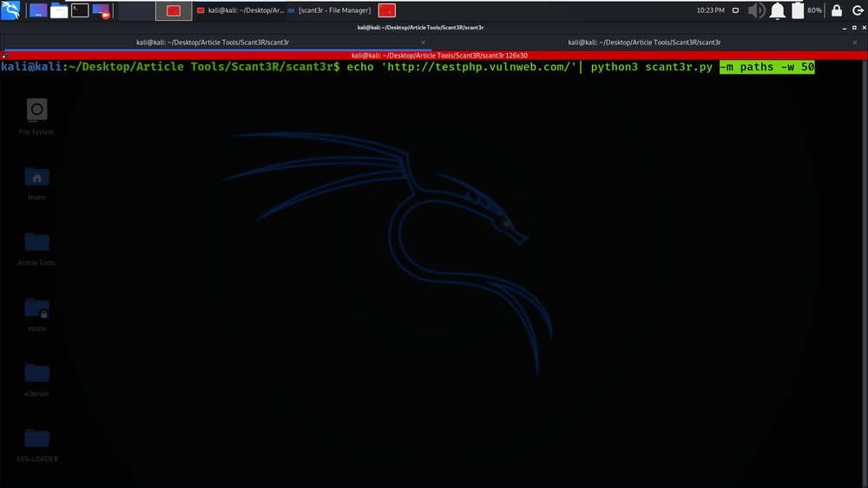
Task: Click the 'kali@kali' prompt text
Action: click(x=31, y=67)
